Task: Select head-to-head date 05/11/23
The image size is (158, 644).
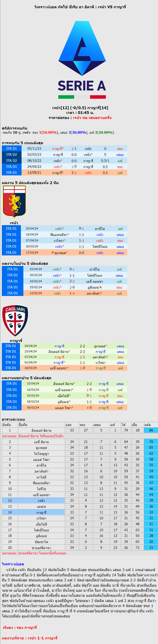Action: pos(34,149)
